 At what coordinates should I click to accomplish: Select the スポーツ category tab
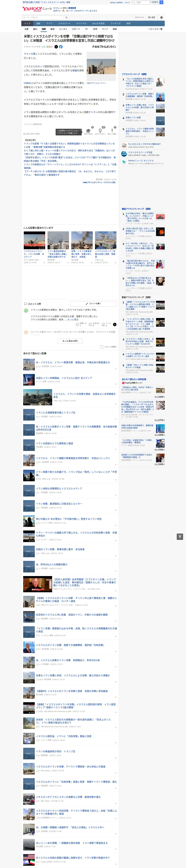tap(76, 29)
